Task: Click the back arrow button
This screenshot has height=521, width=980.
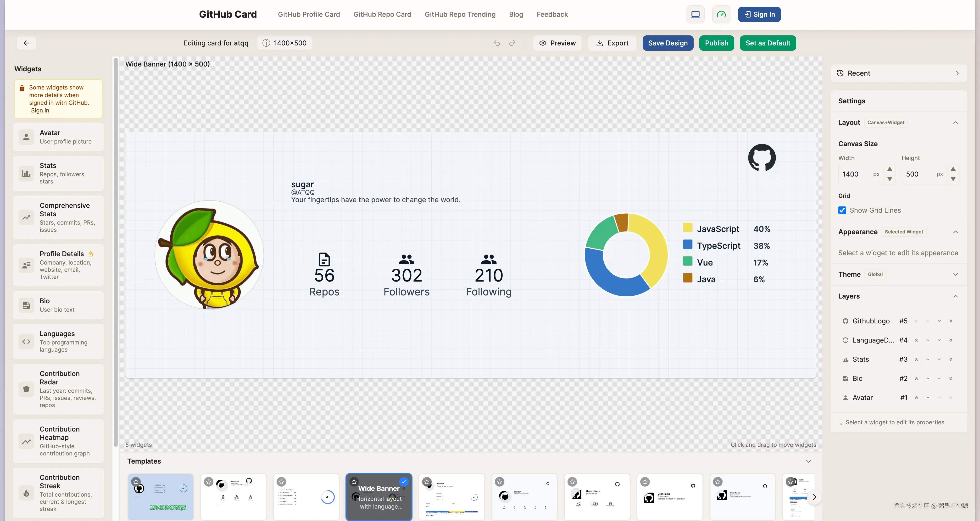Action: pos(26,43)
